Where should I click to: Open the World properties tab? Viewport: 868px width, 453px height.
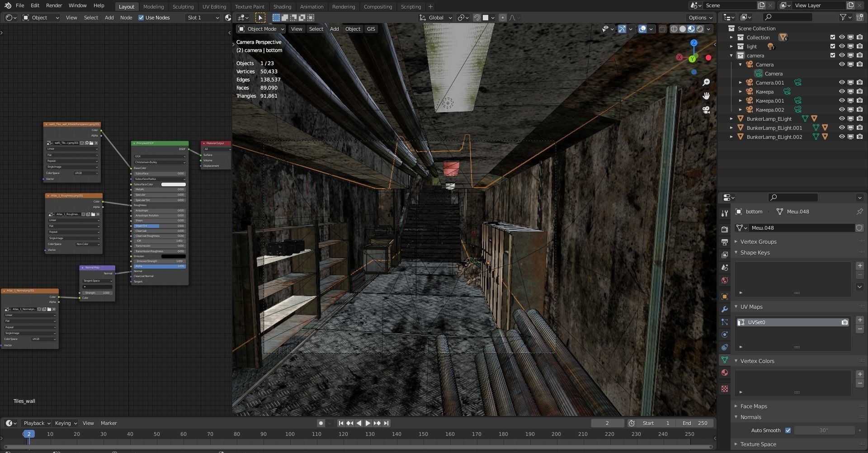click(x=725, y=280)
